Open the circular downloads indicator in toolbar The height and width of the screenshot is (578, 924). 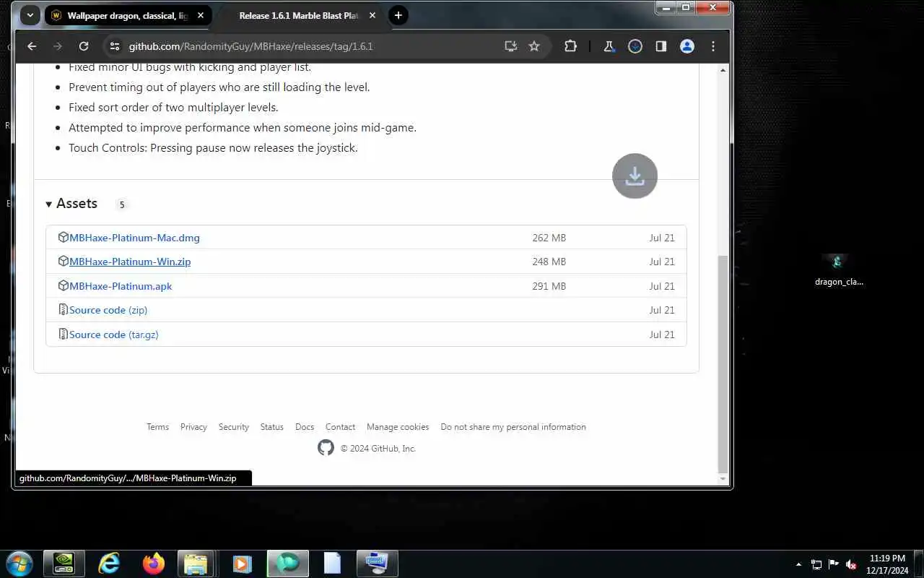click(635, 46)
